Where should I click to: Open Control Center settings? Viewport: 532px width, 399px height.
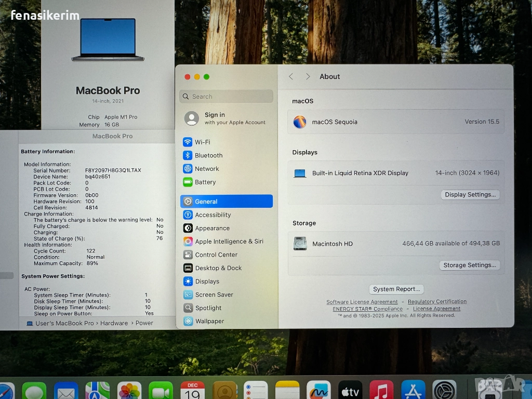(x=216, y=255)
